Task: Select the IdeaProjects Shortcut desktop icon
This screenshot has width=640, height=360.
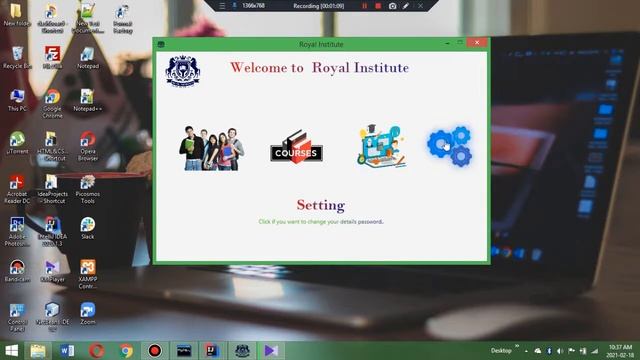Action: click(x=52, y=189)
